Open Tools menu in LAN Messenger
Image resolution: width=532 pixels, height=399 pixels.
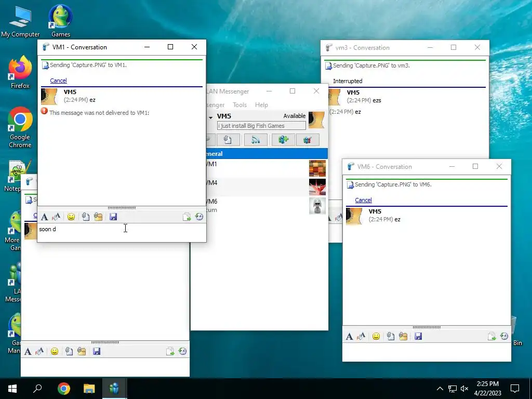coord(240,105)
